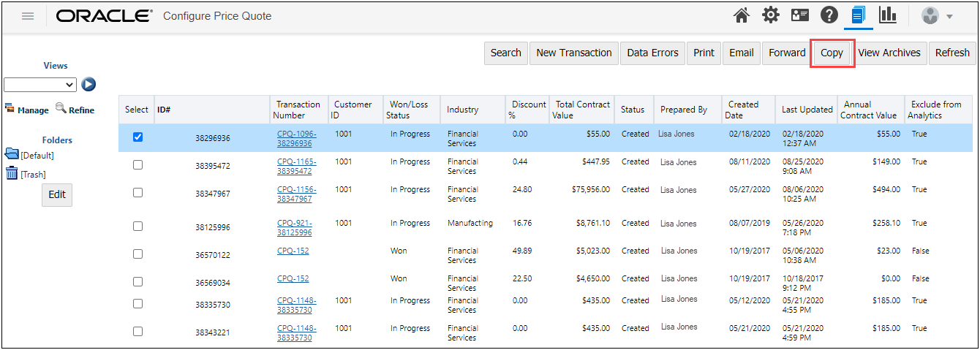Viewport: 980px width, 350px height.
Task: Tick the checkbox for ID 38125996
Action: (137, 227)
